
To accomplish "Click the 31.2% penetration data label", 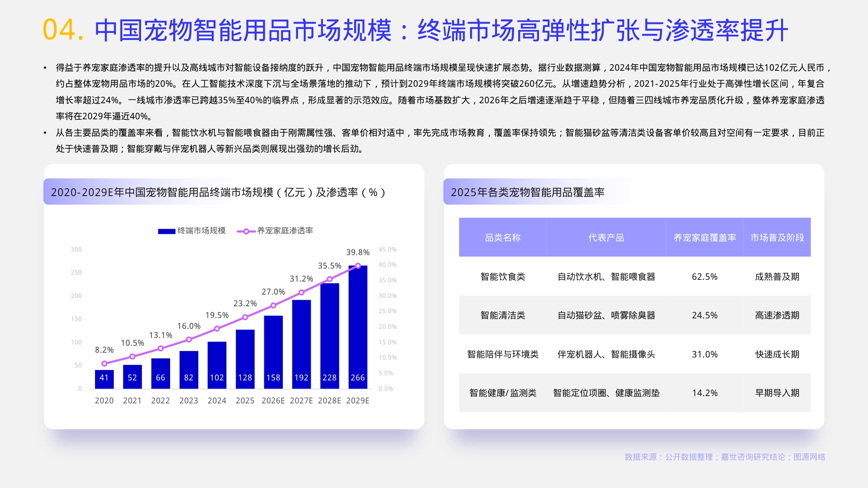I will (x=301, y=279).
